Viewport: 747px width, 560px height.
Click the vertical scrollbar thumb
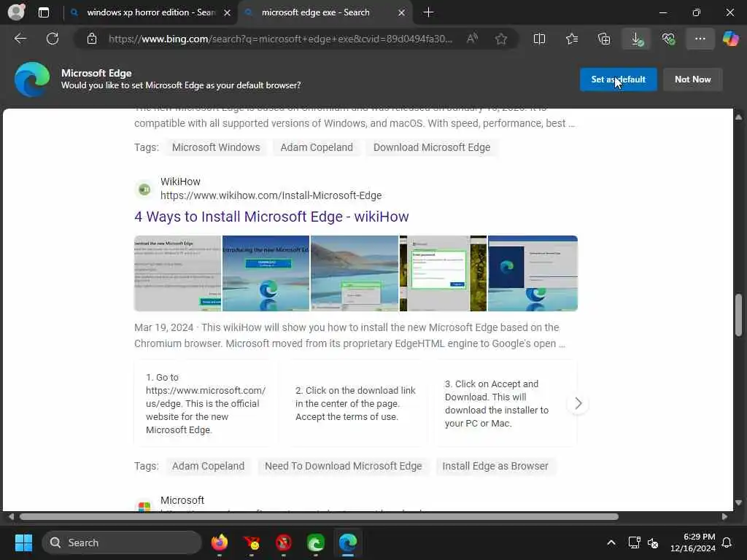pos(738,315)
